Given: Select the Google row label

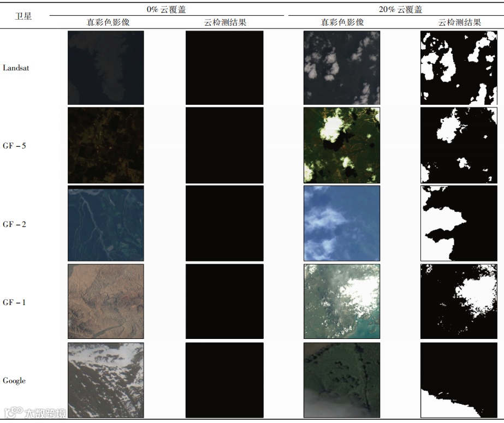Looking at the screenshot, I should click(x=14, y=380).
